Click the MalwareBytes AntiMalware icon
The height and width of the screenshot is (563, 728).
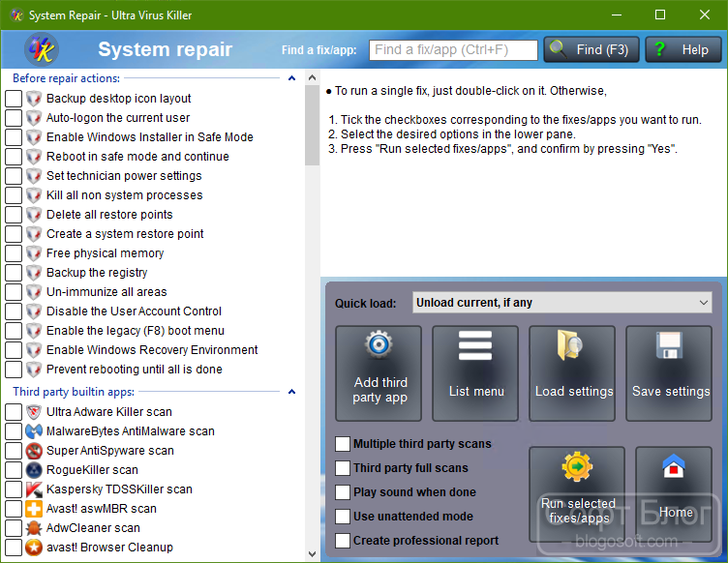click(34, 431)
